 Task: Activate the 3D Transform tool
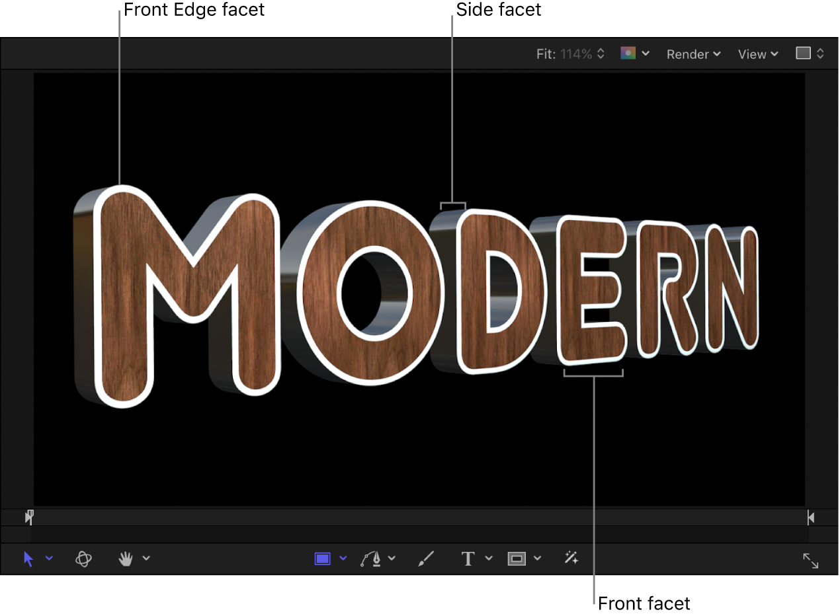click(83, 558)
